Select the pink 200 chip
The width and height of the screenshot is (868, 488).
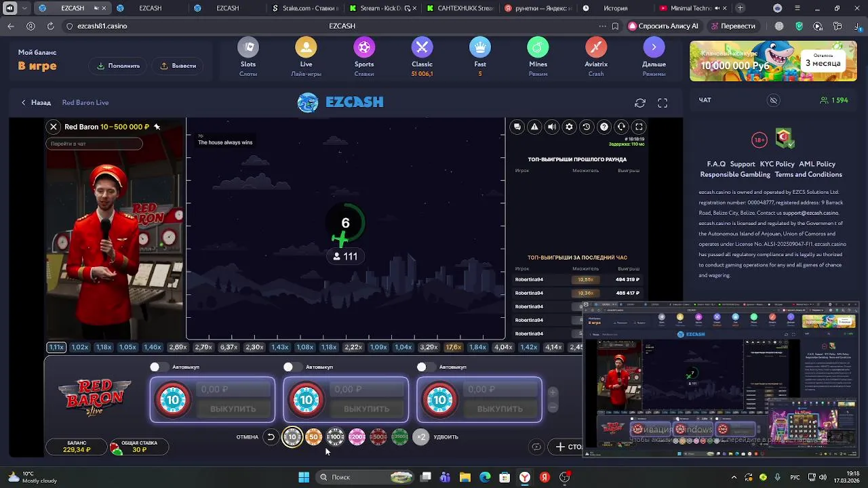pos(357,437)
